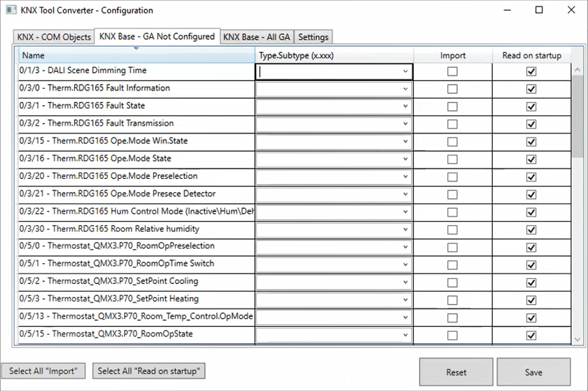Uncheck Read on startup for Therm.RDG165 Fault State
The height and width of the screenshot is (391, 588).
point(531,106)
